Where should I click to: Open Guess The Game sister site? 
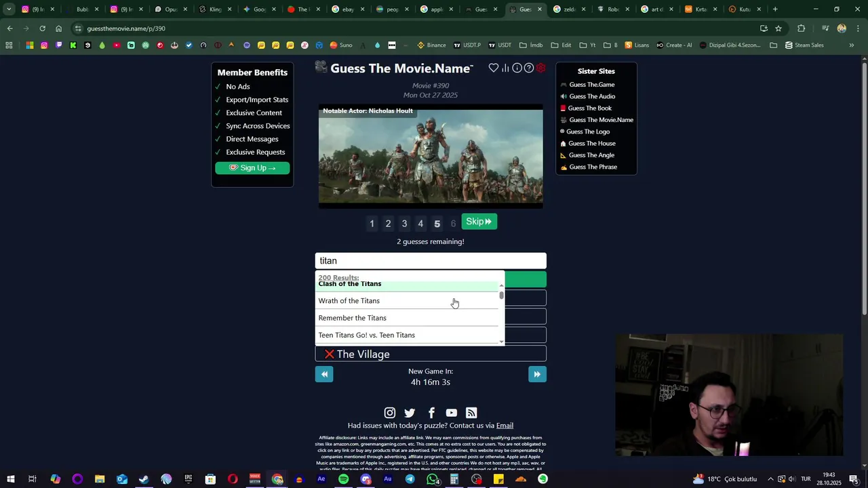point(592,85)
